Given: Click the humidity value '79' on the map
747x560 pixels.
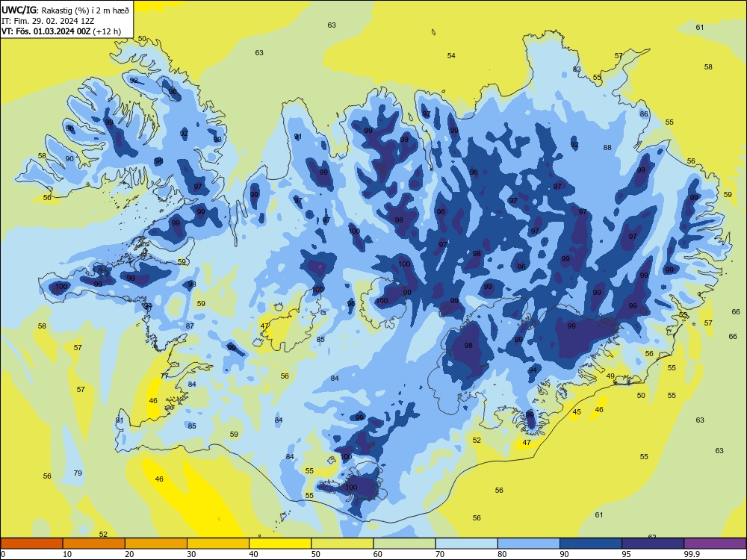Looking at the screenshot, I should pos(78,473).
